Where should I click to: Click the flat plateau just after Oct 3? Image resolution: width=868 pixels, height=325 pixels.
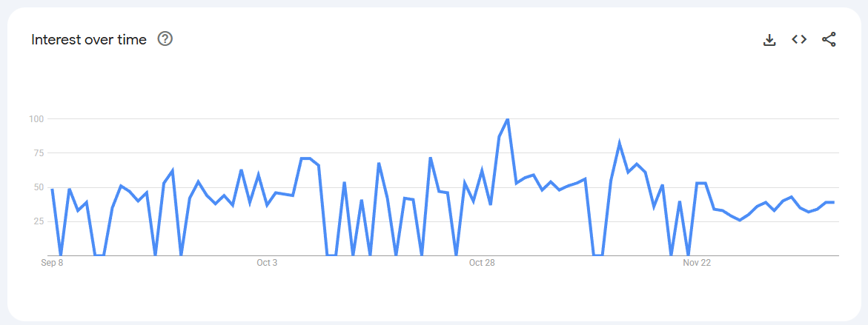click(x=305, y=158)
